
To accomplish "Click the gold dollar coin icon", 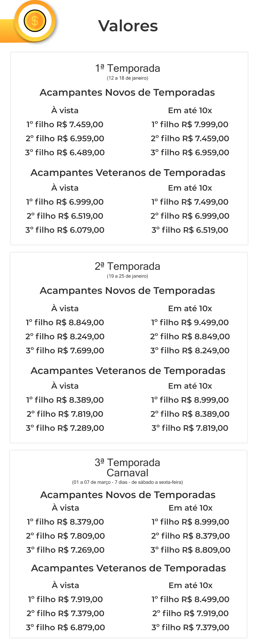I will pyautogui.click(x=35, y=21).
